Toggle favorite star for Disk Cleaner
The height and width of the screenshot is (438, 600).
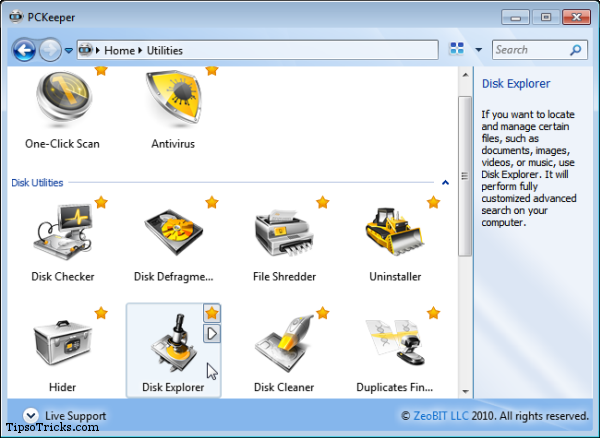point(323,313)
